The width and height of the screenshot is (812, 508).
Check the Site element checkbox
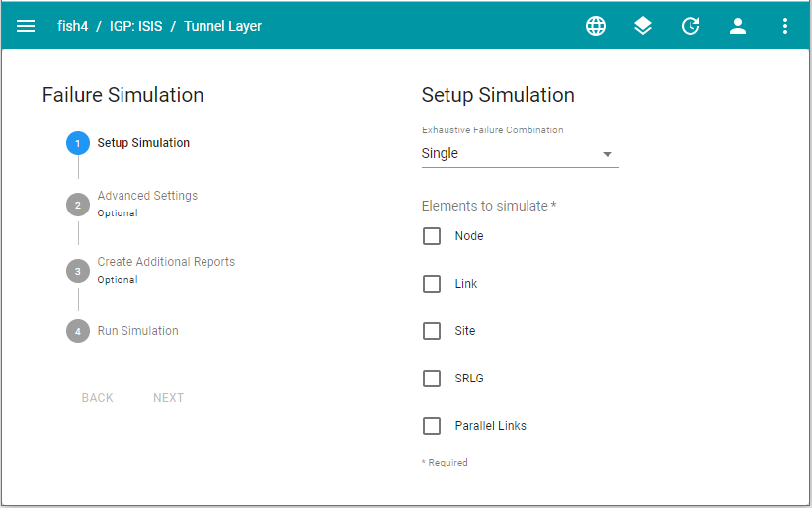432,331
